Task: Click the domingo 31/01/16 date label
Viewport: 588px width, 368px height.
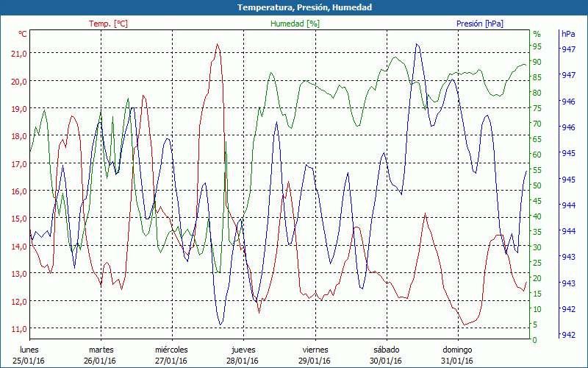Action: point(457,355)
